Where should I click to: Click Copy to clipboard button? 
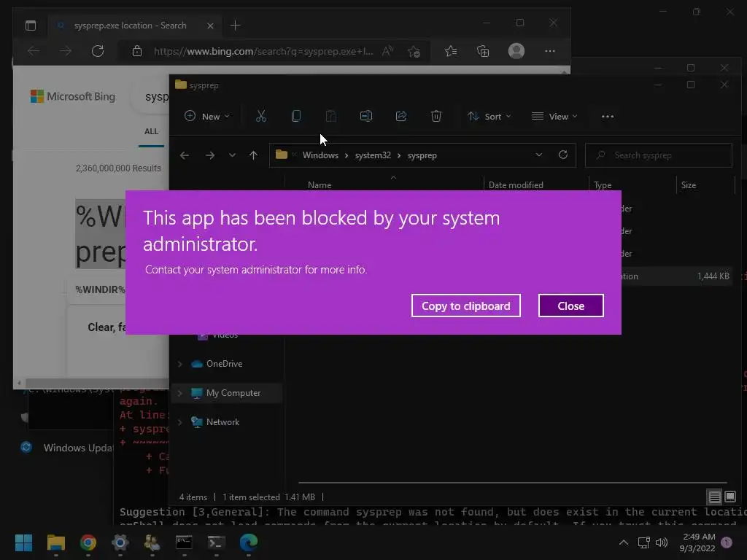[465, 306]
